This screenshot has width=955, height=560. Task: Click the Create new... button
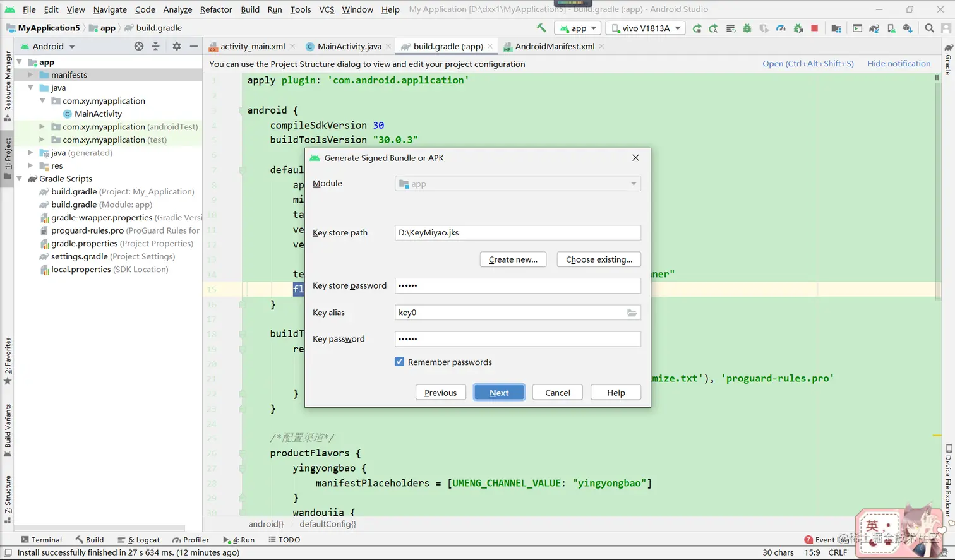point(513,259)
